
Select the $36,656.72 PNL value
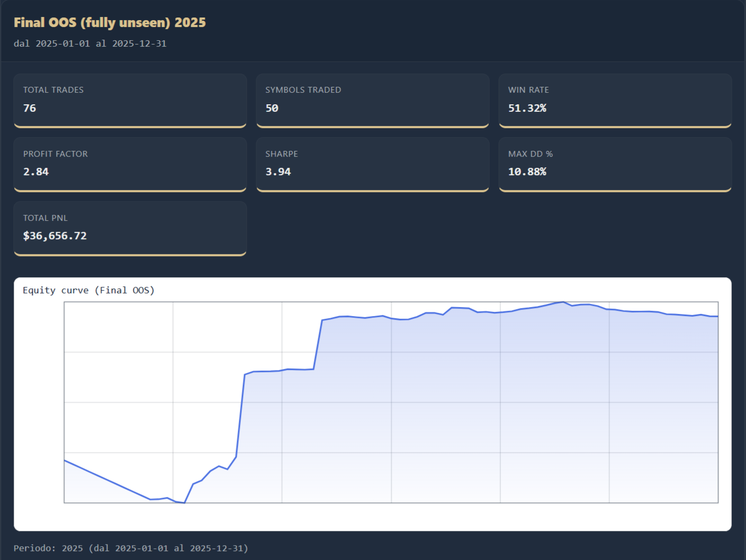(55, 236)
